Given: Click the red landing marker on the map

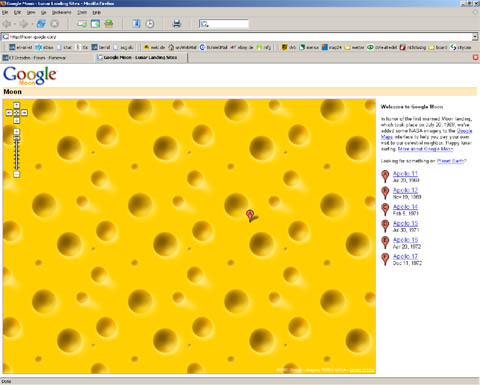Looking at the screenshot, I should click(x=250, y=215).
